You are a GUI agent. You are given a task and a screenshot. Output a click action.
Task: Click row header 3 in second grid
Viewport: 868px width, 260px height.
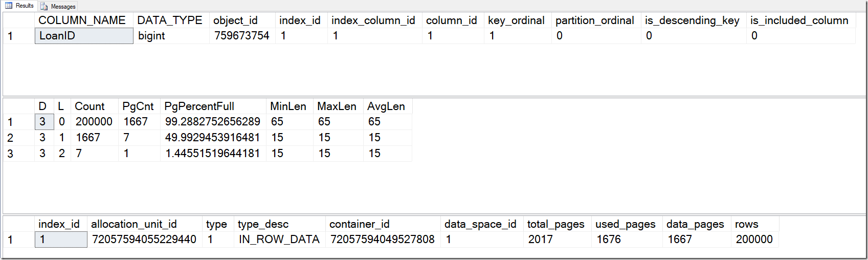pos(10,154)
